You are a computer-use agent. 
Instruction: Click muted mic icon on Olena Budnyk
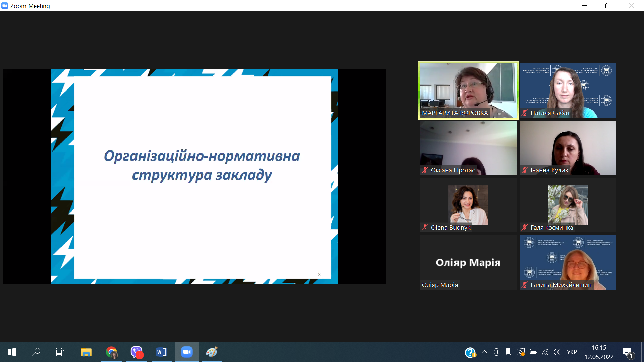425,228
